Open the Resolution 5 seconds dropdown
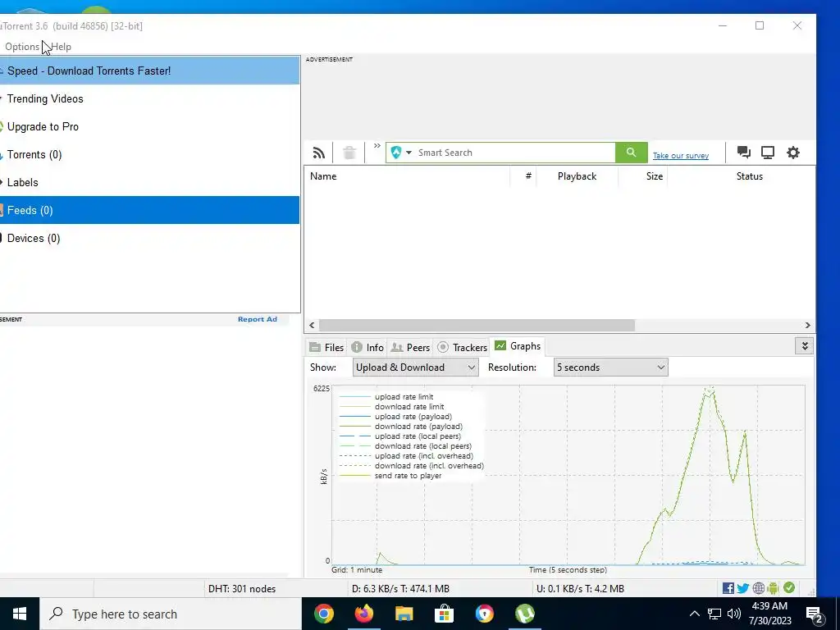Image resolution: width=840 pixels, height=630 pixels. [x=610, y=367]
